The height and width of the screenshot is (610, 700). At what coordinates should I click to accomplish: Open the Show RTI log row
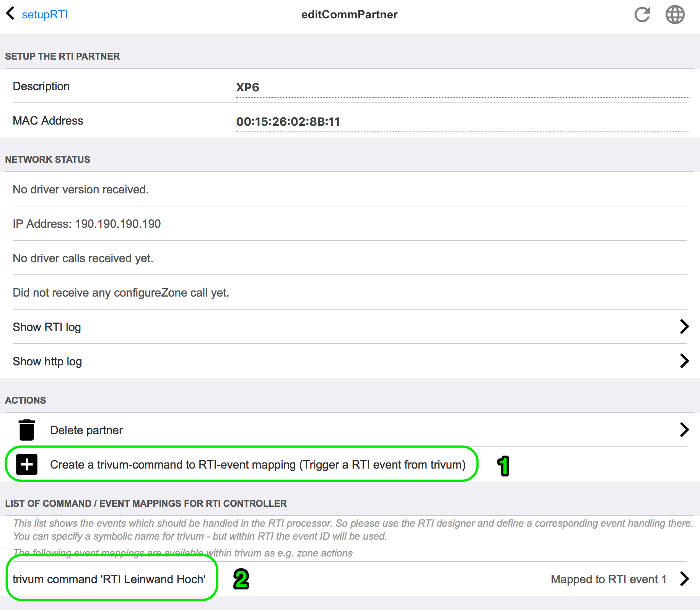pos(350,327)
